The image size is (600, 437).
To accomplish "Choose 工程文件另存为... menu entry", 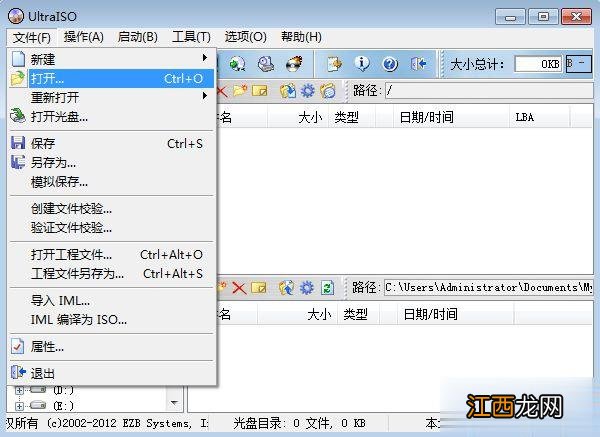I will click(112, 274).
